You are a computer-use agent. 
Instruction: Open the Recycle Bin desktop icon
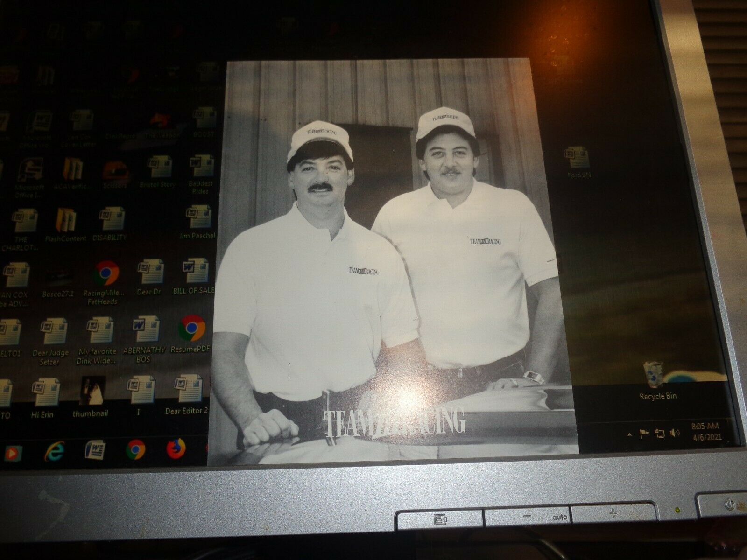(657, 381)
